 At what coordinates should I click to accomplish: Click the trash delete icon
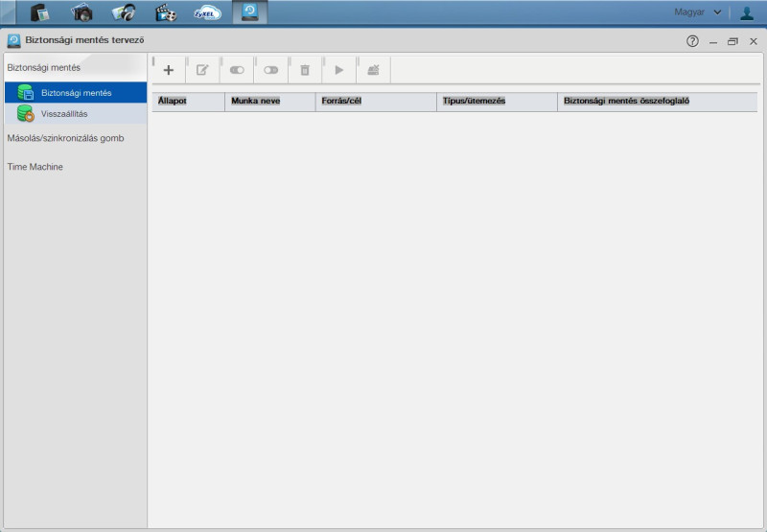tap(305, 70)
